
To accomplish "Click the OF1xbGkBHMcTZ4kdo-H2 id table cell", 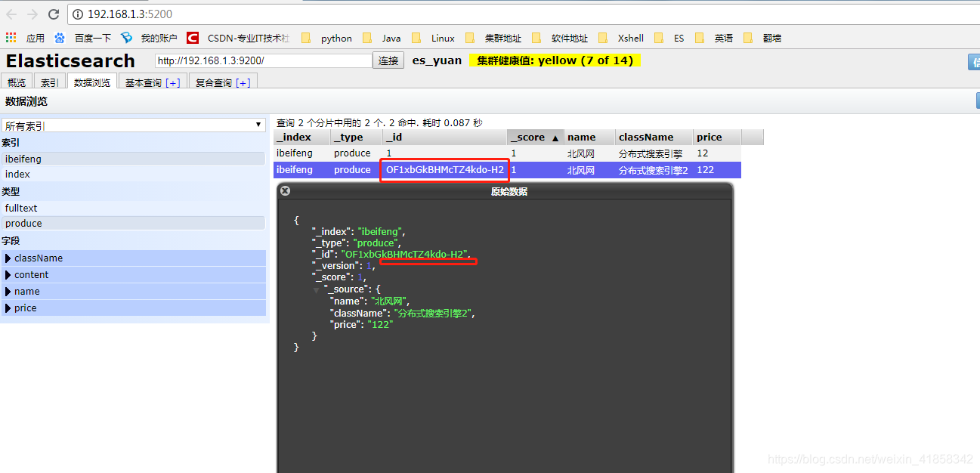I will [x=445, y=170].
